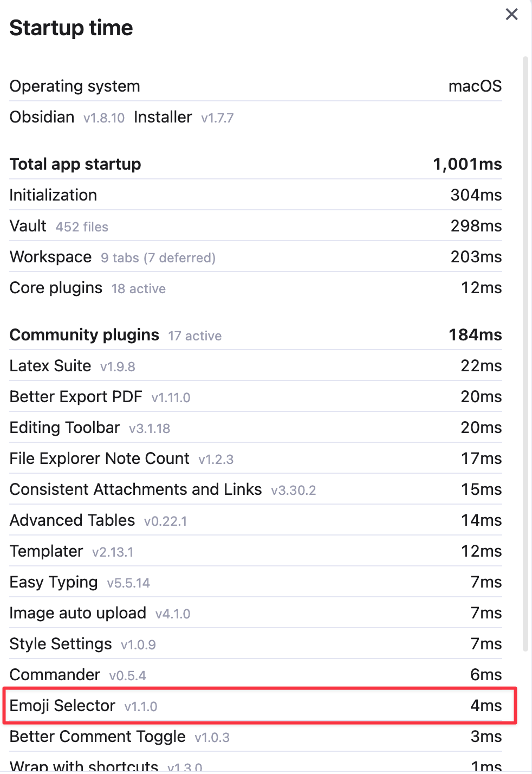Click the Editing Toolbar plugin entry
The width and height of the screenshot is (532, 774).
tap(64, 428)
